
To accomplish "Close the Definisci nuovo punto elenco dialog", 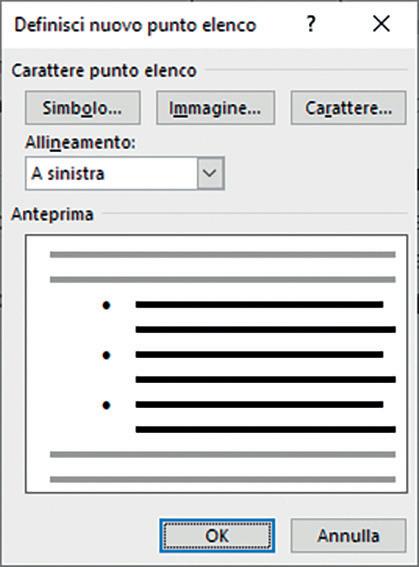I will tap(381, 24).
